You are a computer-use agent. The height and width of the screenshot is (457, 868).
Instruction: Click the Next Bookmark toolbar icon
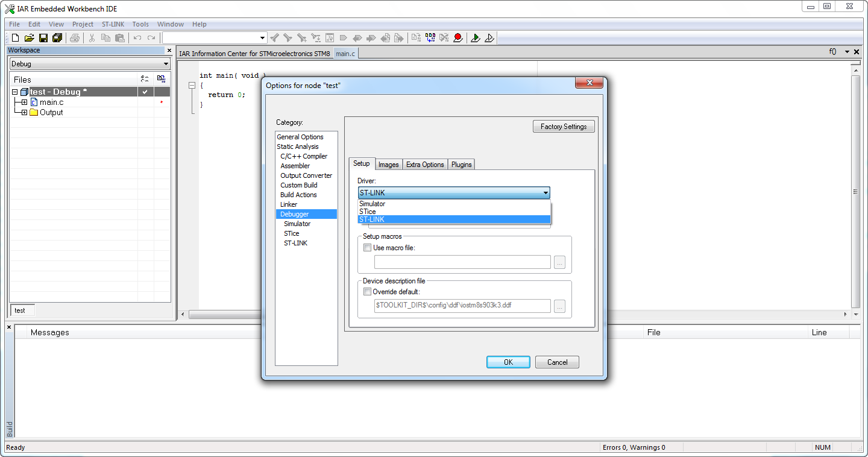tap(371, 38)
